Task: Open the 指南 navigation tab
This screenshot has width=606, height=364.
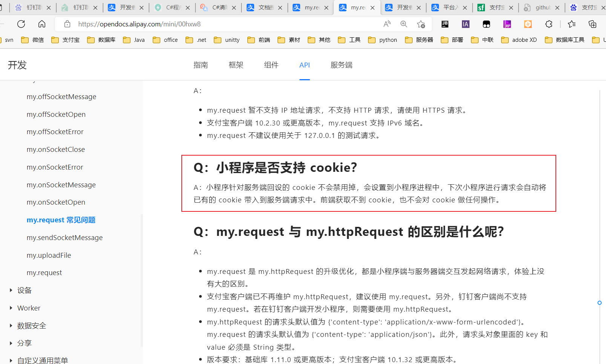Action: 201,65
